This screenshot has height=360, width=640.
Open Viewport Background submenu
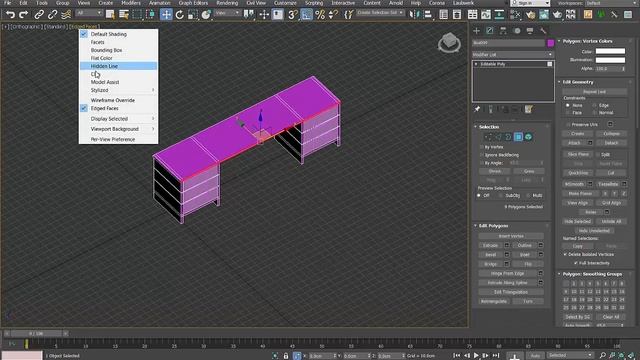pos(118,129)
